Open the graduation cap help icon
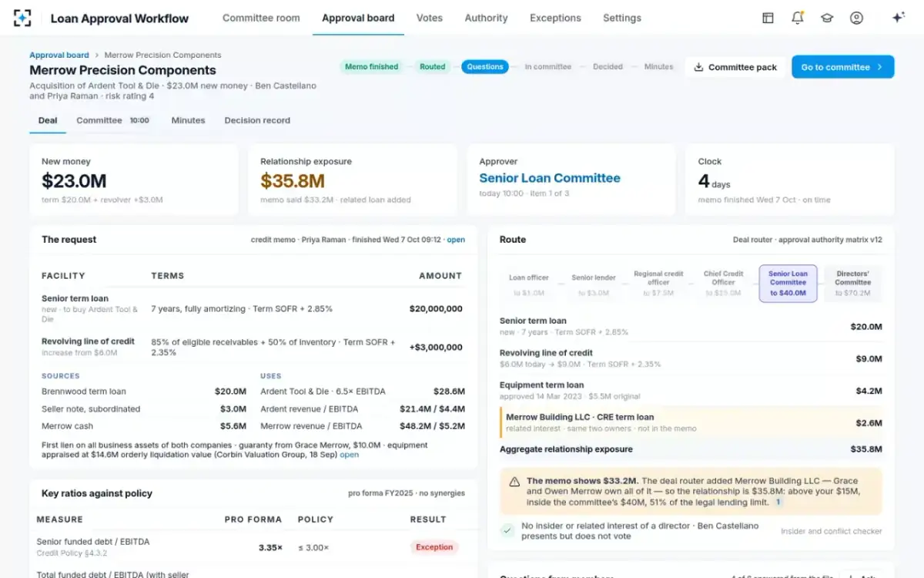Screen dimensions: 924x578 (x=827, y=18)
